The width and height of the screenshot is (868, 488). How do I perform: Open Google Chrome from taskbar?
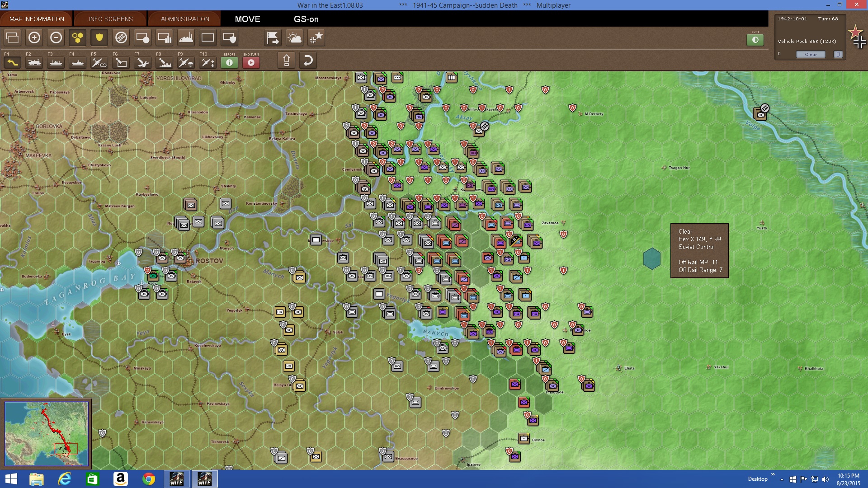coord(149,479)
